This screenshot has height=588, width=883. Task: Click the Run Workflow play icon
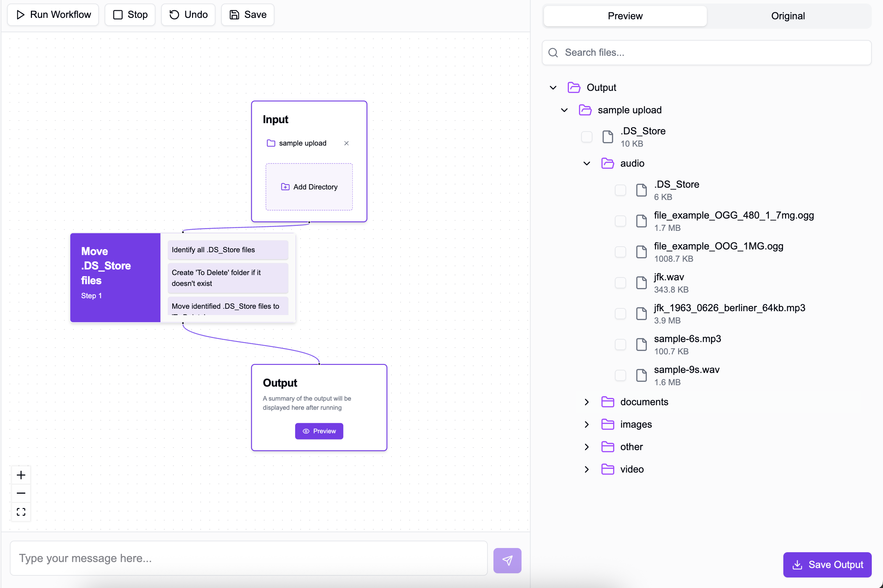(21, 15)
